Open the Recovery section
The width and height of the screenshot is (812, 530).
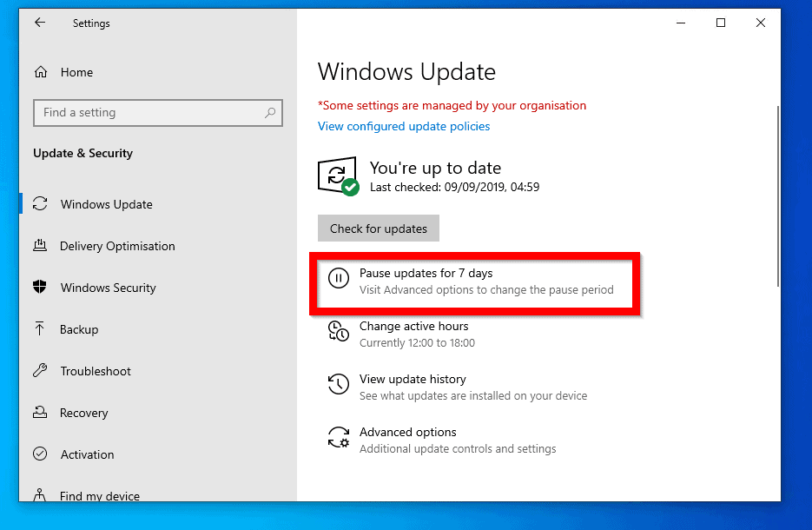[x=84, y=413]
